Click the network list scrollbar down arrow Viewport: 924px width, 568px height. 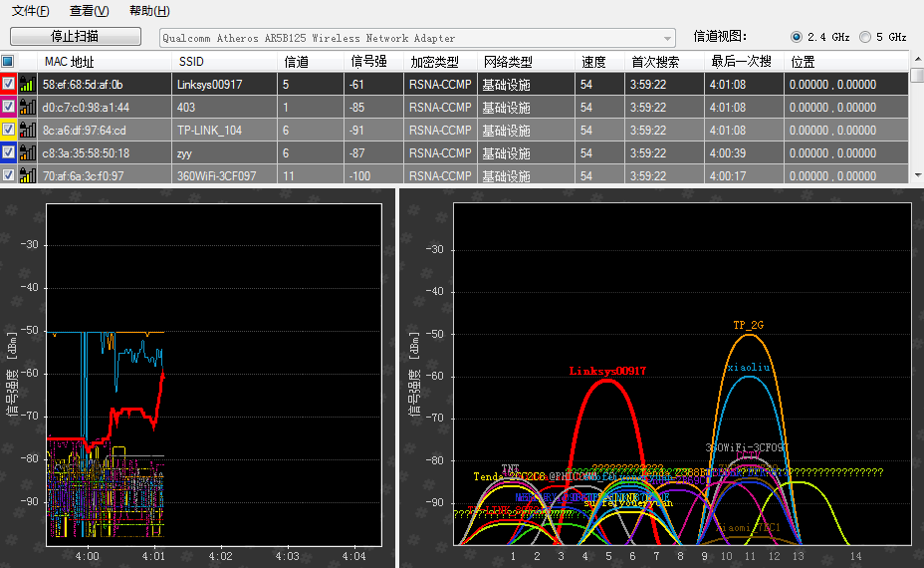pos(917,175)
